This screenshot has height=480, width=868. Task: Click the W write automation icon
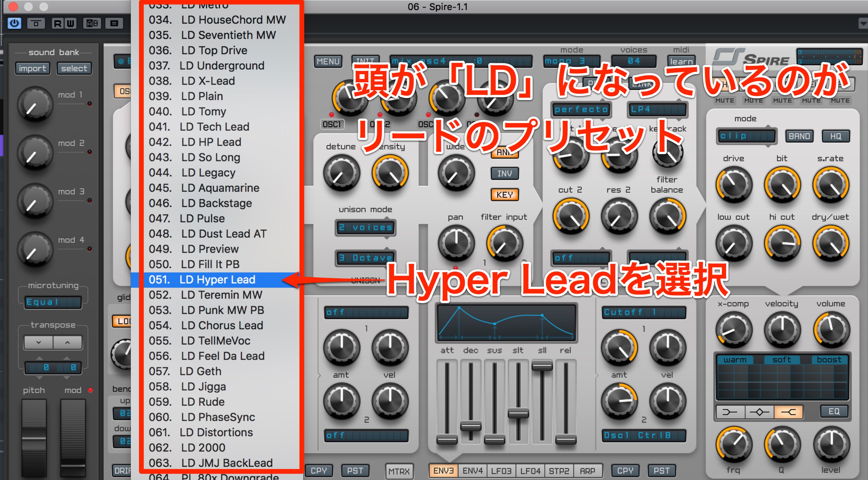coord(70,23)
